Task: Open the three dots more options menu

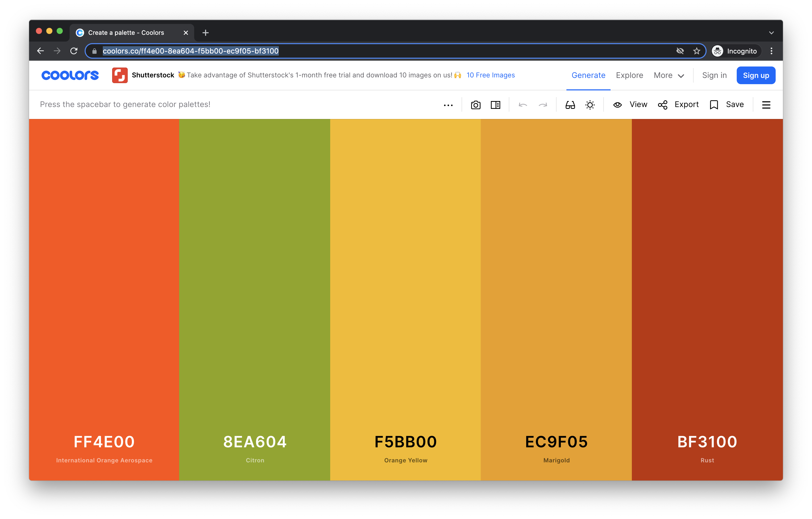Action: coord(448,105)
